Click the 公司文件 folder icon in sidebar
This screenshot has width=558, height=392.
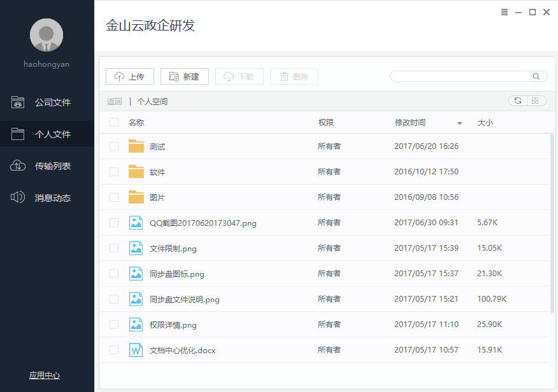coord(17,102)
